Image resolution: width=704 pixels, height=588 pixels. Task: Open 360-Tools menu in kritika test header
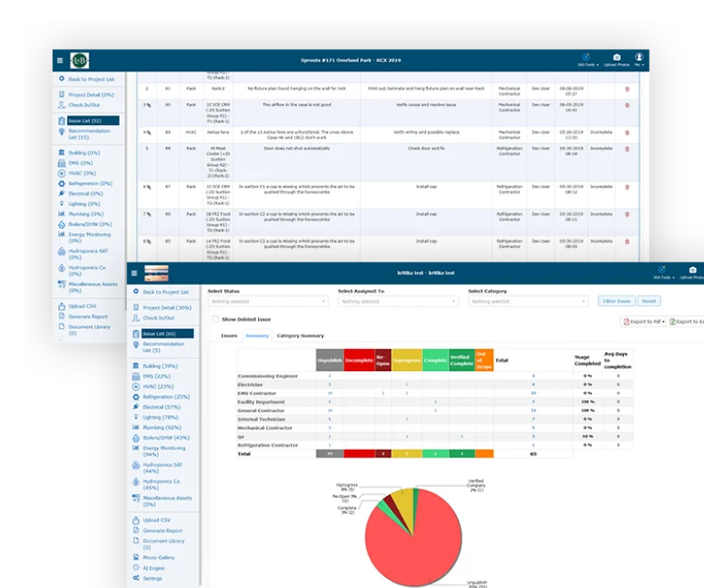[x=664, y=272]
